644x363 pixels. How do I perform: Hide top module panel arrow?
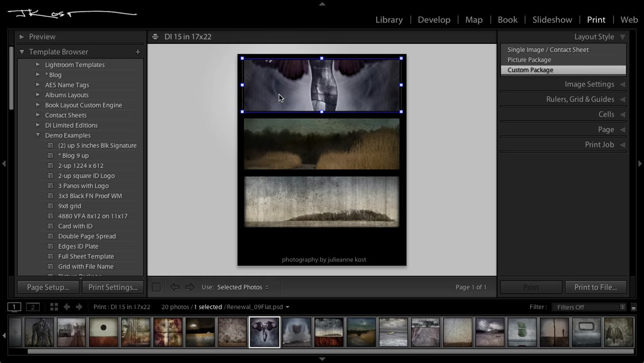coord(322,4)
